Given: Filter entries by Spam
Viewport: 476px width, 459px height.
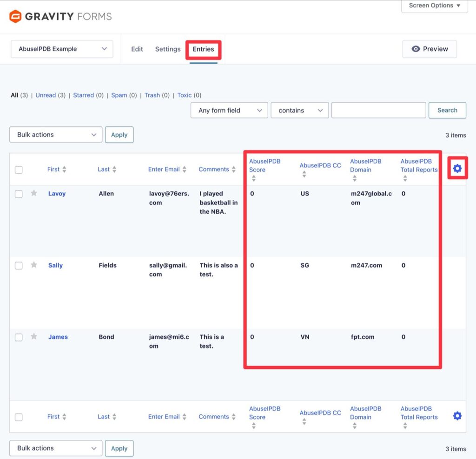Looking at the screenshot, I should point(119,95).
